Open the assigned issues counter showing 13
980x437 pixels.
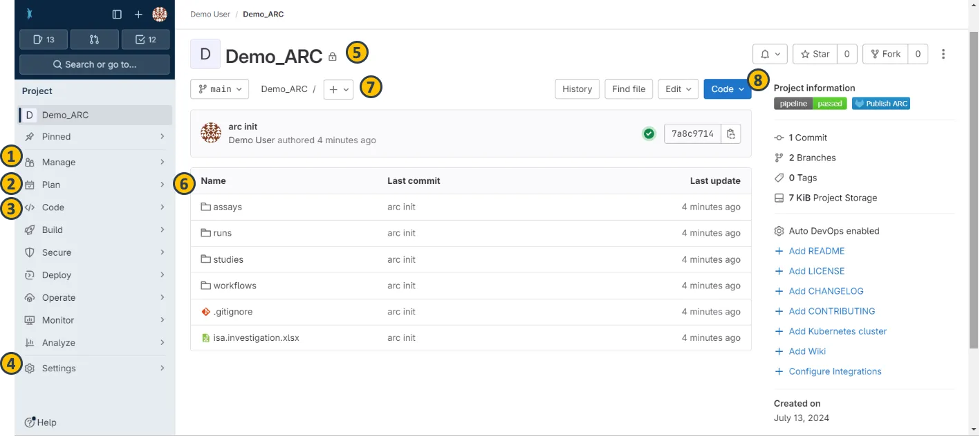coord(44,39)
